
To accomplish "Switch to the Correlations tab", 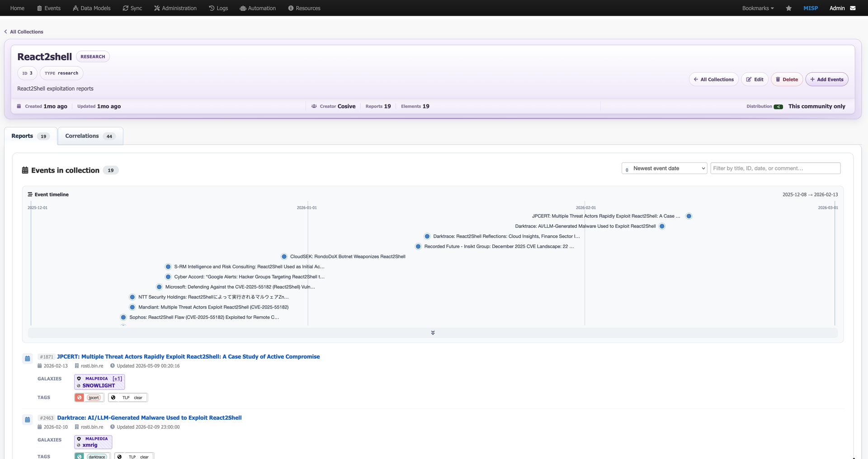I will click(90, 136).
